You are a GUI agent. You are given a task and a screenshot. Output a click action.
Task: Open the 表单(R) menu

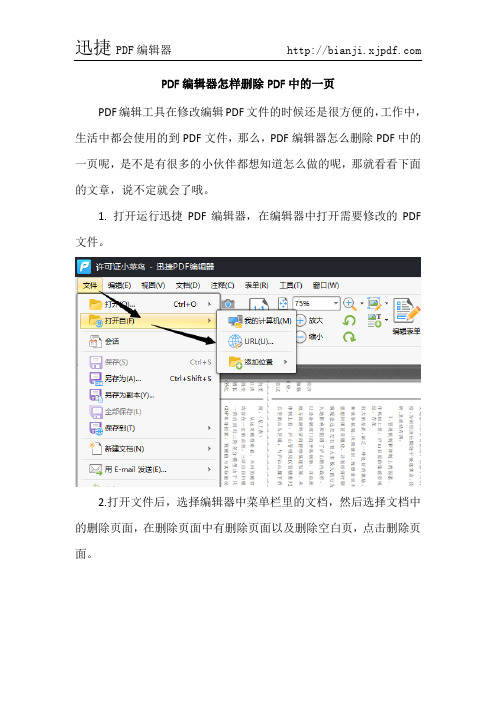click(x=257, y=285)
